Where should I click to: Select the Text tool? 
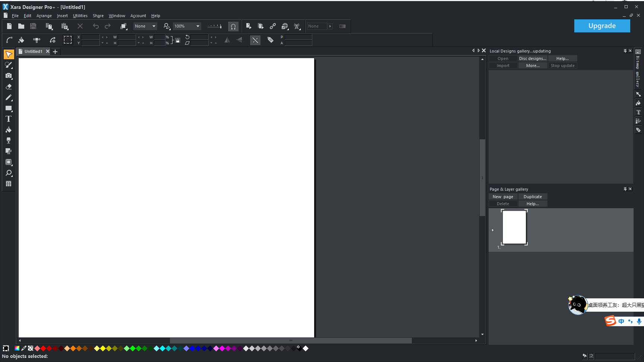(8, 119)
